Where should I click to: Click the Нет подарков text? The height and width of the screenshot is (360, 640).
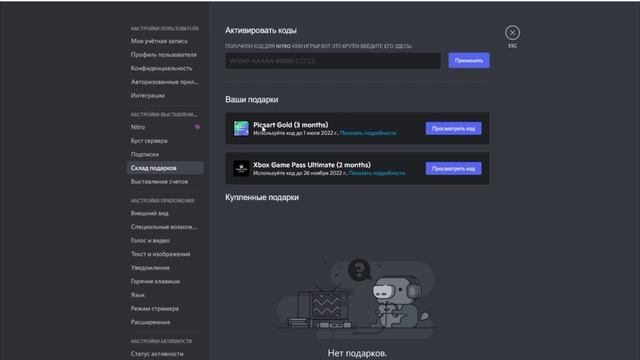pos(357,353)
